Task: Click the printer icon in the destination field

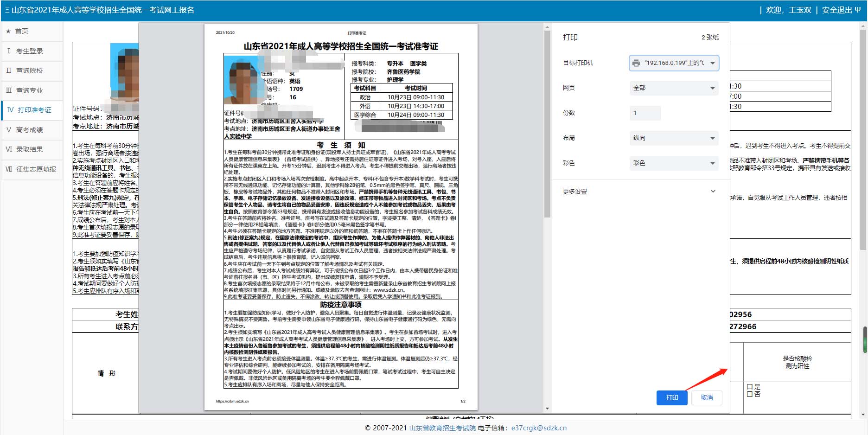Action: (x=636, y=63)
